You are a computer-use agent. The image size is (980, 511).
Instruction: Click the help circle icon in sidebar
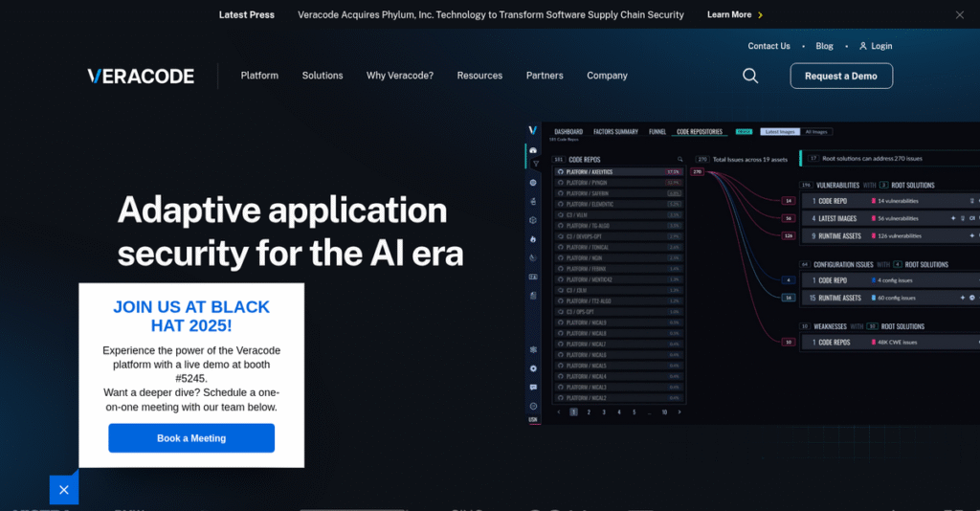[533, 406]
